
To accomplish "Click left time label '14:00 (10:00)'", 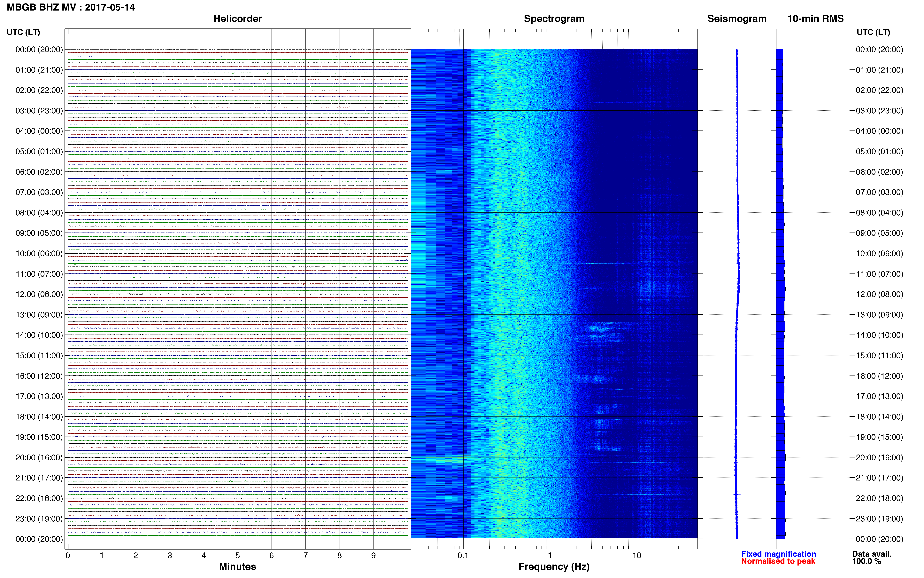I will (39, 335).
